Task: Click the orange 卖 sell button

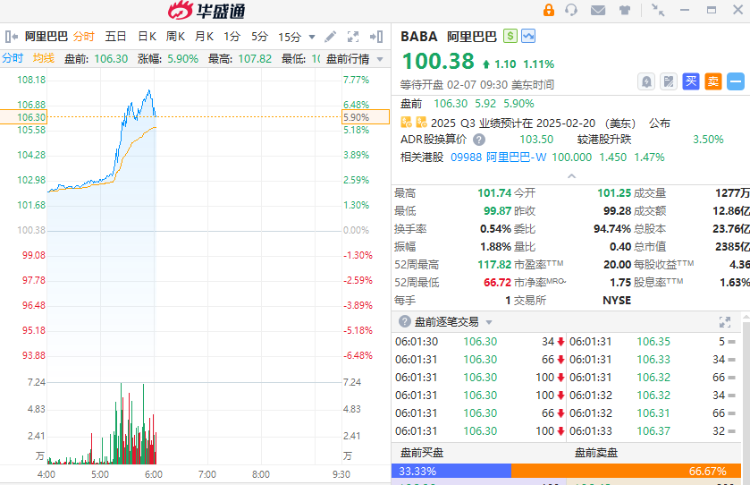Action: [x=713, y=82]
